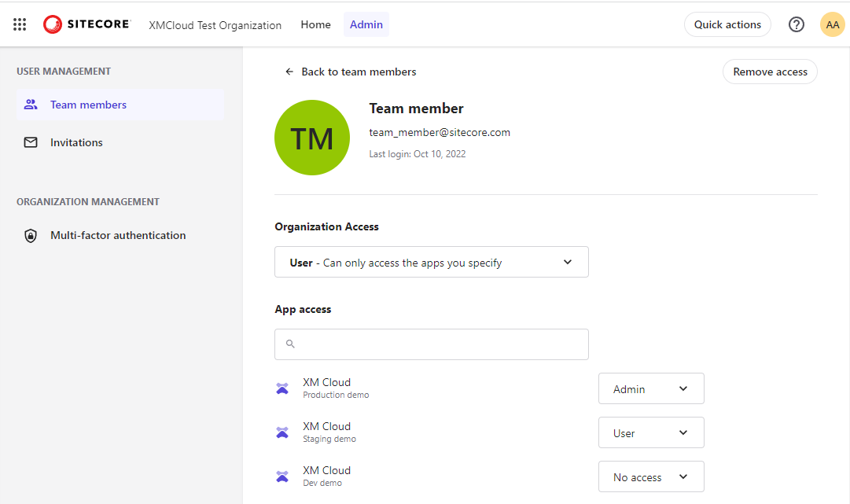Screen dimensions: 850x504
Task: Open the Staging demo User access dropdown
Action: [x=651, y=432]
